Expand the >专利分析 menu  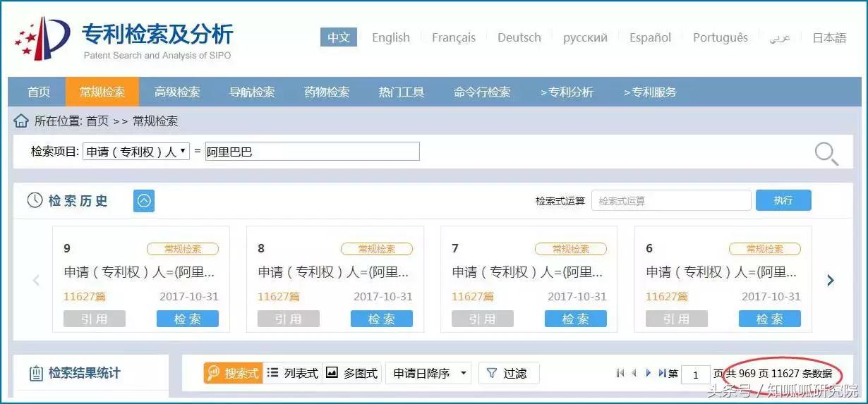click(567, 92)
